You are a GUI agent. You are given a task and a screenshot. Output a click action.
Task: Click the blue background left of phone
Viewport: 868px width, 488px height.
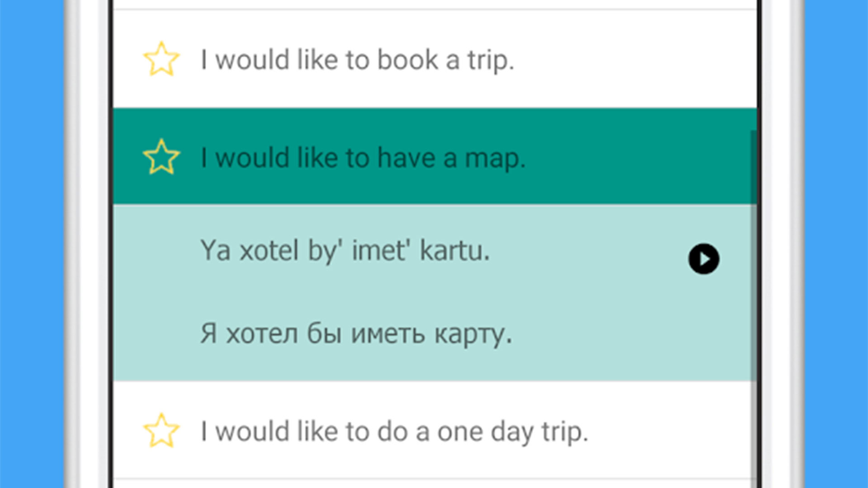click(x=32, y=244)
